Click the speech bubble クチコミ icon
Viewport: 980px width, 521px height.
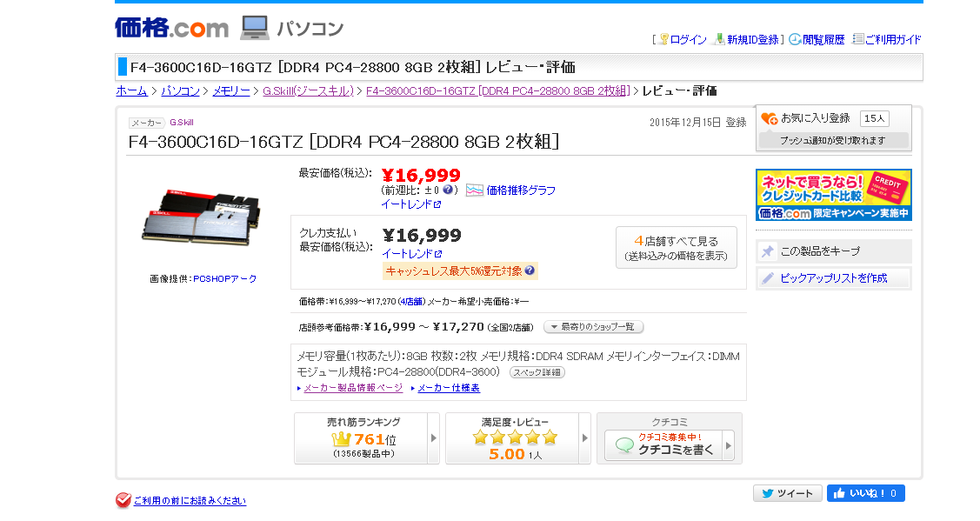click(624, 445)
